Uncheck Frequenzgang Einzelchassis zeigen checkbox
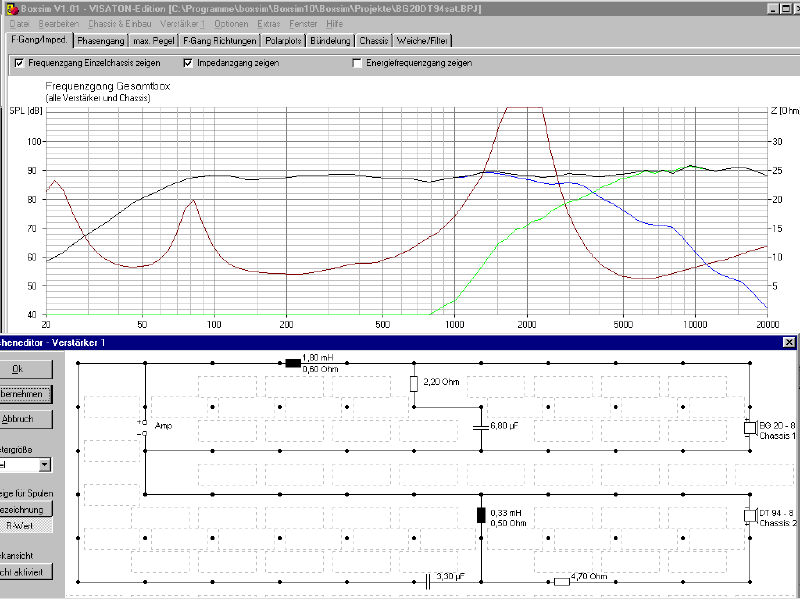This screenshot has height=600, width=800. coord(19,63)
